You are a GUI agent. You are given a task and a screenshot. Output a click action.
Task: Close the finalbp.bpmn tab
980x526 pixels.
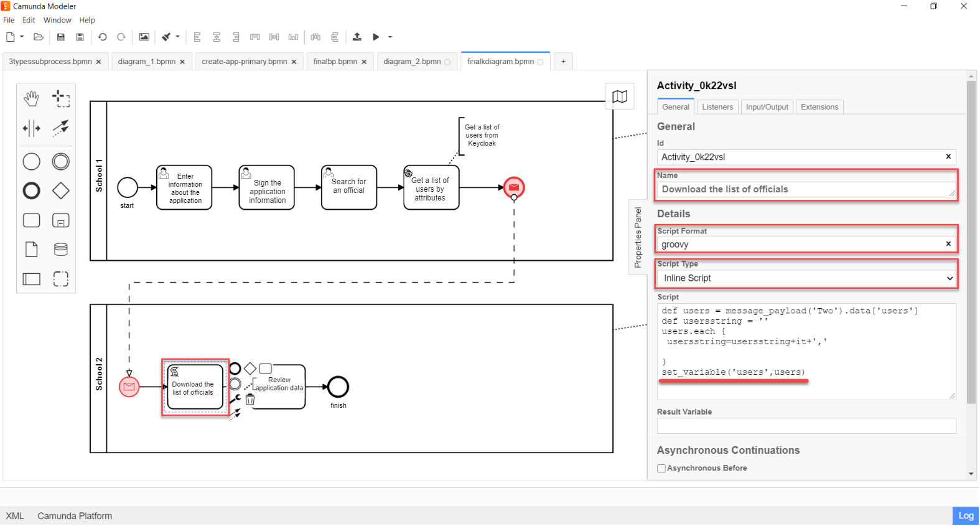tap(364, 62)
